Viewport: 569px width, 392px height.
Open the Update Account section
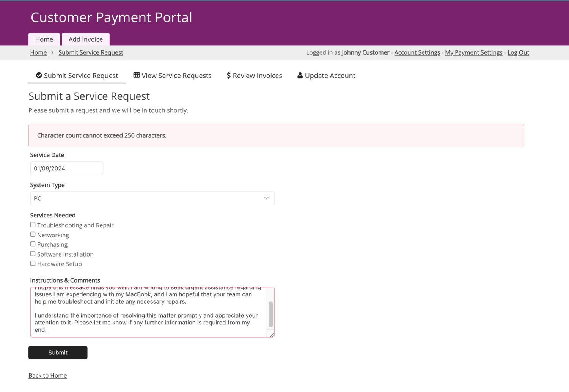(x=330, y=75)
